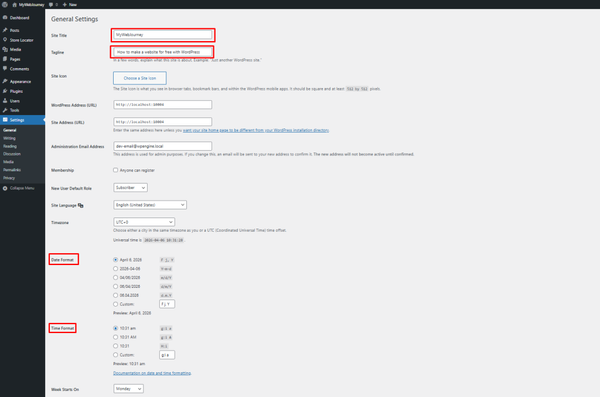
Task: Click the Plugins icon in the sidebar
Action: tap(5, 91)
